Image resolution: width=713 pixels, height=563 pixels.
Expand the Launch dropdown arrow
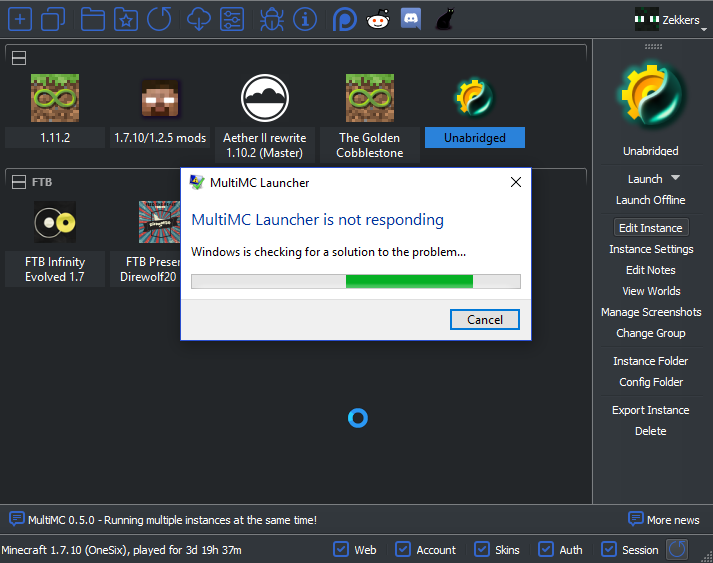coord(675,178)
